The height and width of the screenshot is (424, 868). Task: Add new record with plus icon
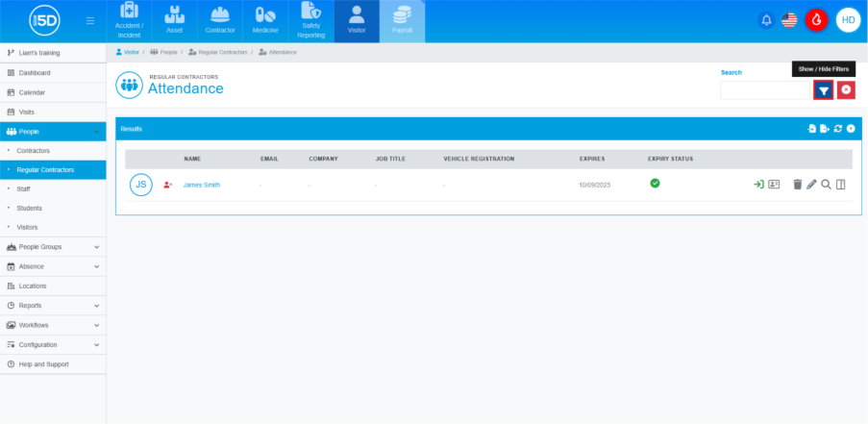(x=850, y=128)
